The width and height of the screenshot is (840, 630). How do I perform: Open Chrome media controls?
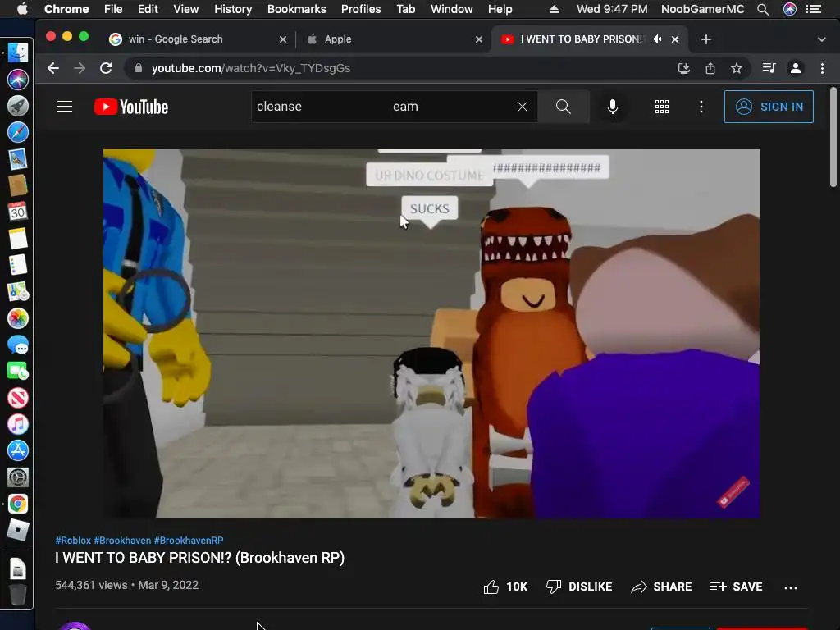769,68
